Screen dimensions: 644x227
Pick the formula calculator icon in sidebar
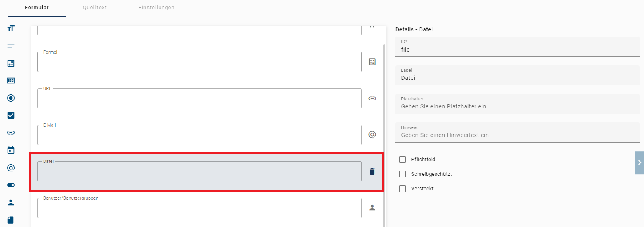11,63
